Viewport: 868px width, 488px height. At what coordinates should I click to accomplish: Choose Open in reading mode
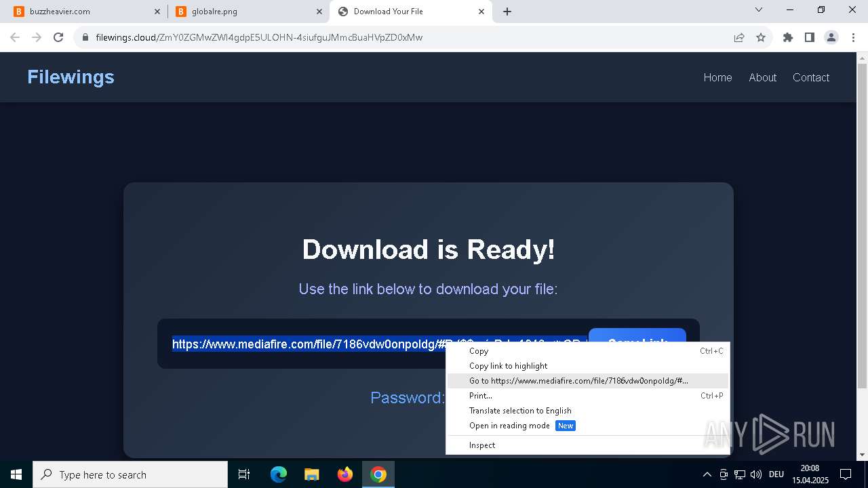click(x=587, y=426)
